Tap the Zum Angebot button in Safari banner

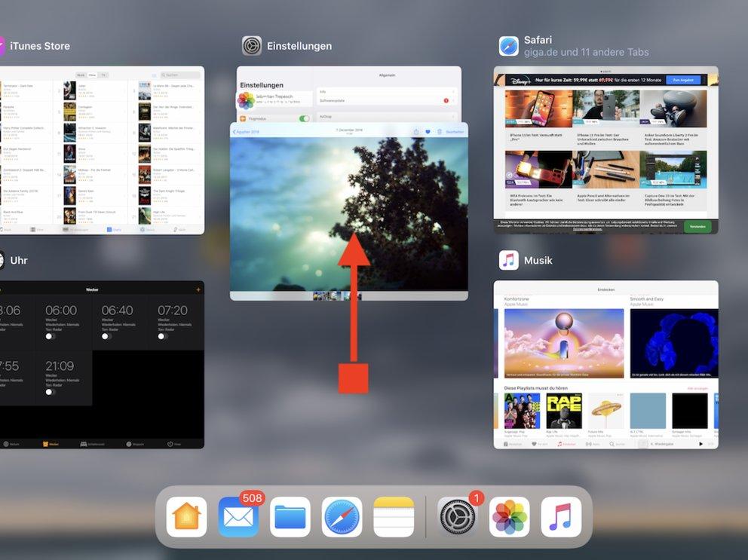click(x=682, y=80)
